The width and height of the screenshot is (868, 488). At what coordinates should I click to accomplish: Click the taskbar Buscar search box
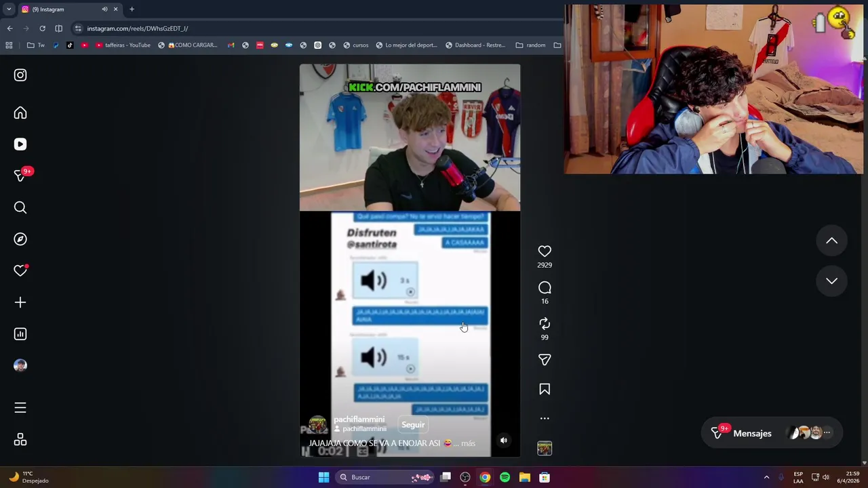click(x=385, y=477)
